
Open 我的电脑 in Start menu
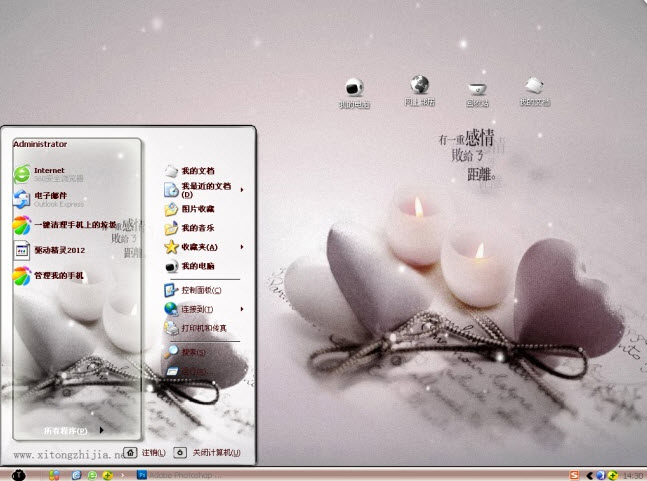point(190,266)
